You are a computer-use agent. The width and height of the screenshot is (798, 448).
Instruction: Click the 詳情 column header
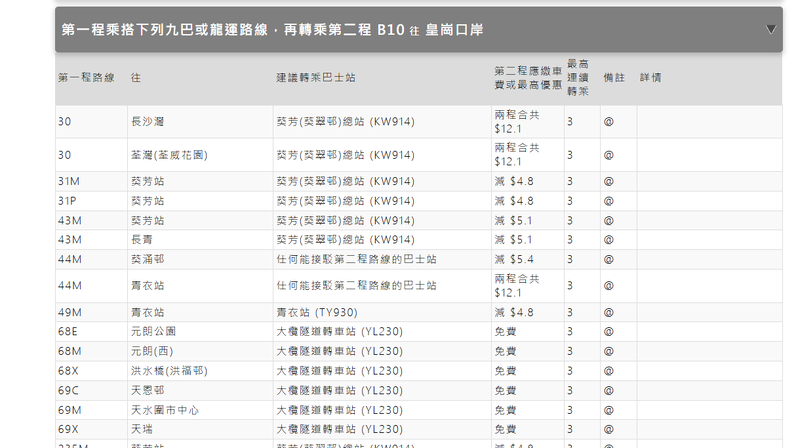tap(650, 77)
